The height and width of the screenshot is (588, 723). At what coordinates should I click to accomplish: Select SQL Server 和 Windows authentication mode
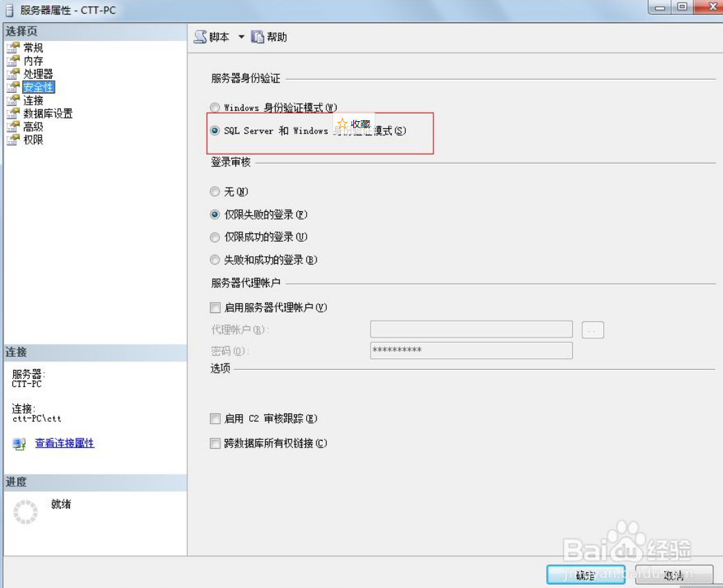(215, 130)
